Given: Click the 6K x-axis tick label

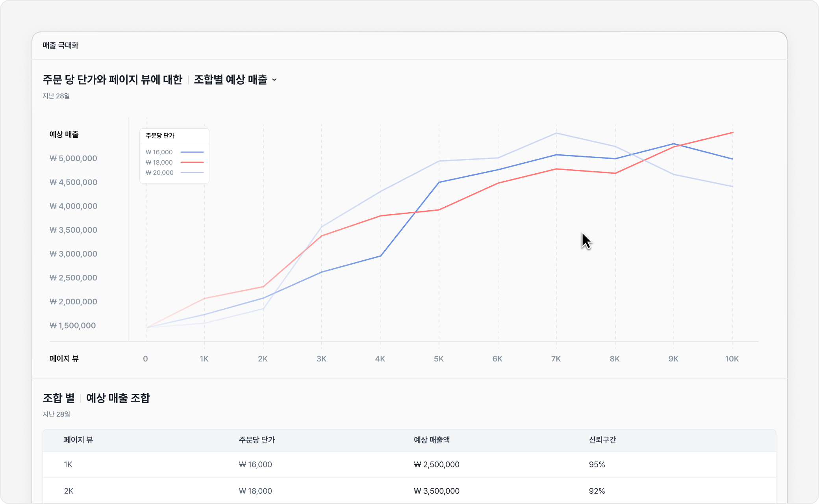Looking at the screenshot, I should click(497, 359).
